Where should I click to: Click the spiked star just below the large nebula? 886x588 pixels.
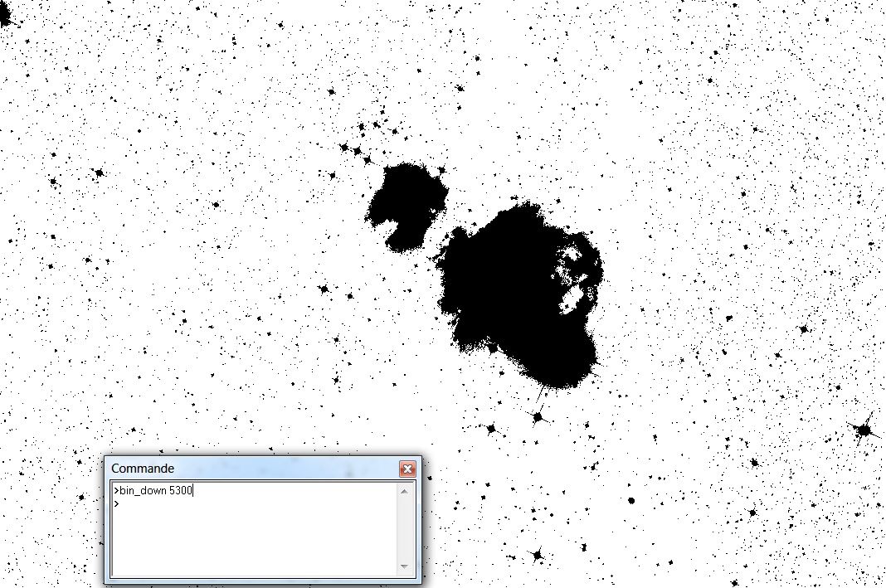point(538,416)
